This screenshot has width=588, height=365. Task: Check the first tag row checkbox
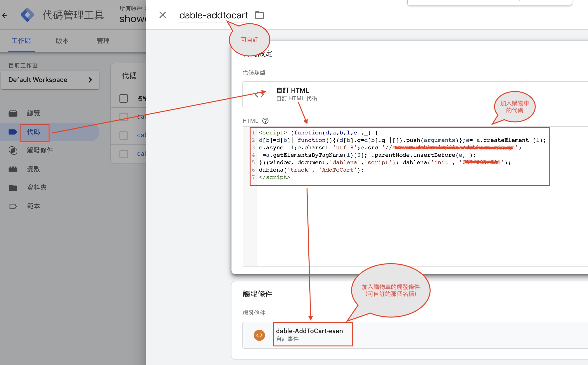coord(123,117)
